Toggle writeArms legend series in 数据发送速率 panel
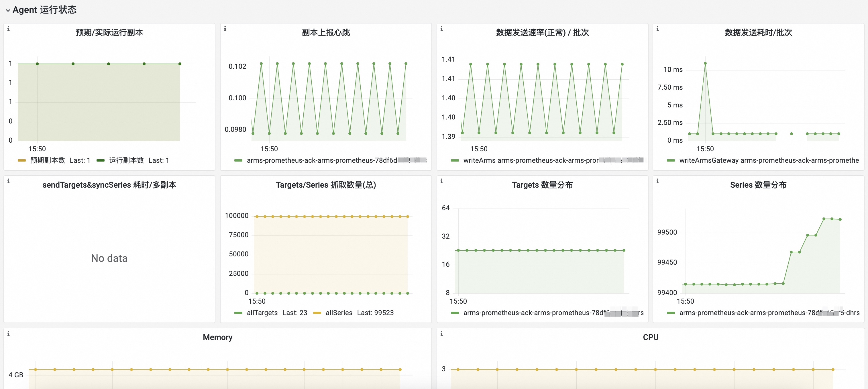The height and width of the screenshot is (389, 868). pyautogui.click(x=553, y=160)
